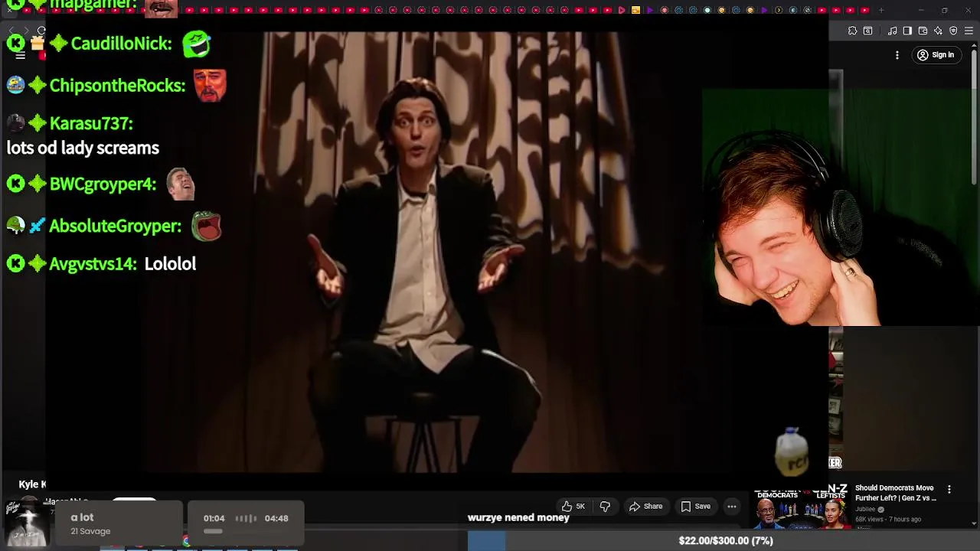The height and width of the screenshot is (551, 980).
Task: Click the YouTube hamburger menu icon at top left
Action: tap(21, 55)
